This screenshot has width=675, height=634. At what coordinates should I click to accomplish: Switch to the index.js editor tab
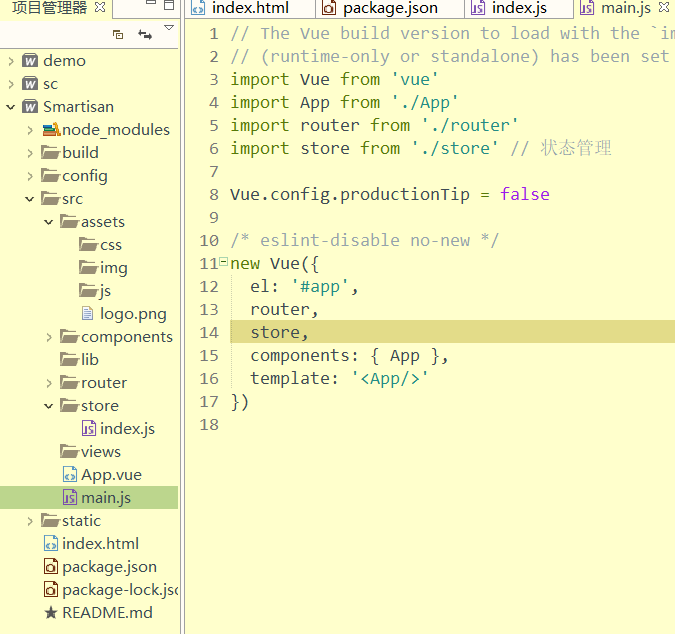[x=519, y=8]
